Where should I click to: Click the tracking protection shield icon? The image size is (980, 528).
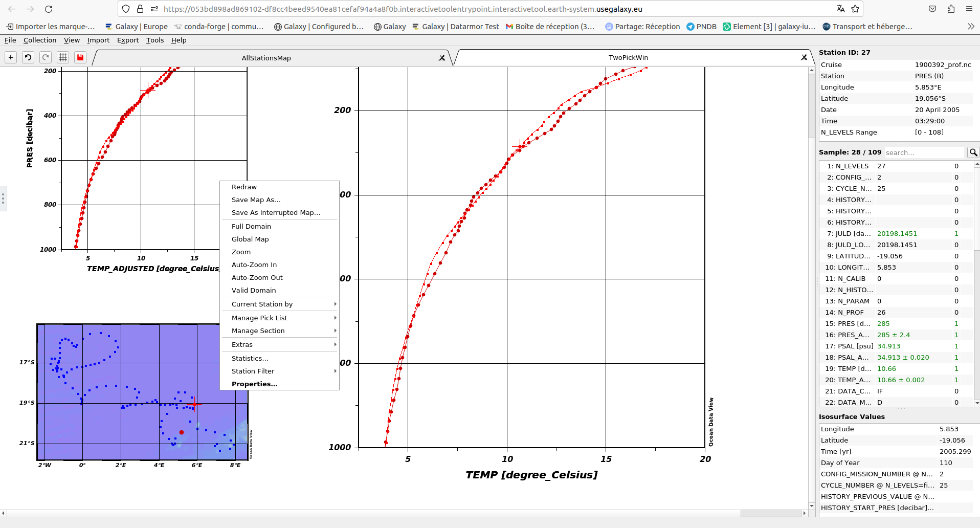click(126, 9)
